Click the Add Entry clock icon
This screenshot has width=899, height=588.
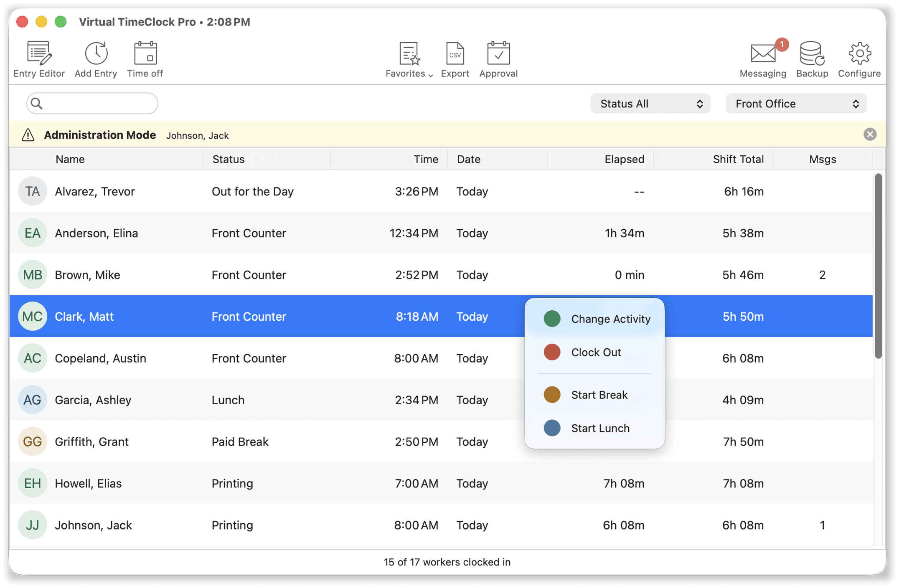[96, 53]
